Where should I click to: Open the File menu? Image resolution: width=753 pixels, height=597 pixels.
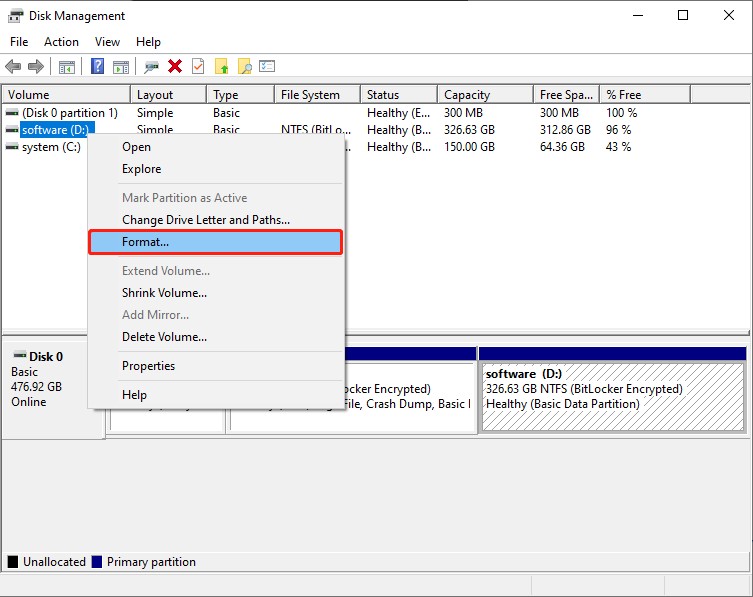click(x=19, y=42)
